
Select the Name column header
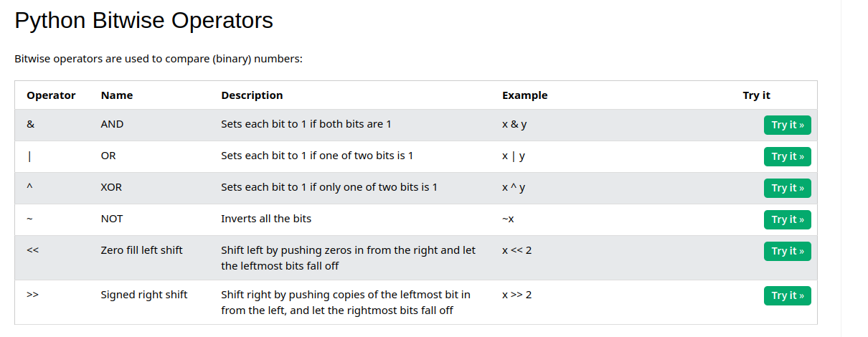pyautogui.click(x=117, y=95)
